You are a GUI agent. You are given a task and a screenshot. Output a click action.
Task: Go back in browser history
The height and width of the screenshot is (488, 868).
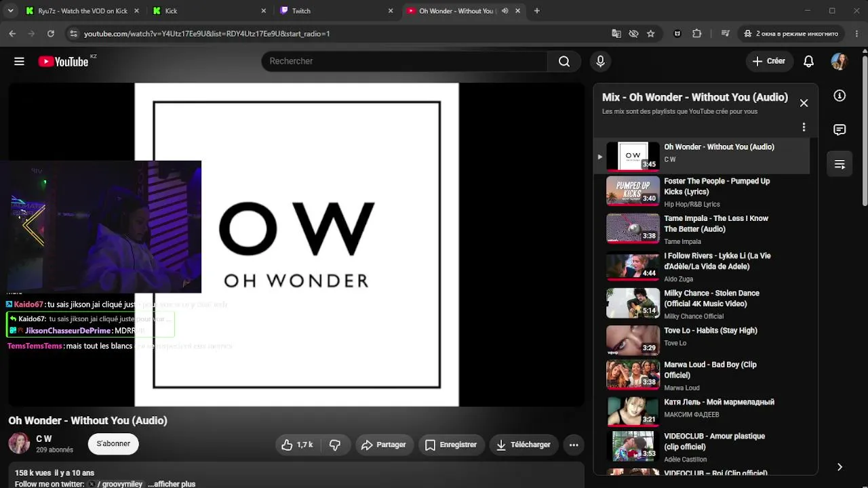[x=12, y=33]
